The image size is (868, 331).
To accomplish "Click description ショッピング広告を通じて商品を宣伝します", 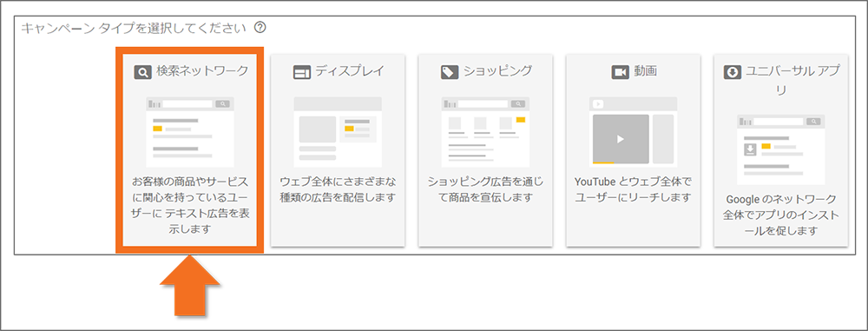I will (485, 189).
